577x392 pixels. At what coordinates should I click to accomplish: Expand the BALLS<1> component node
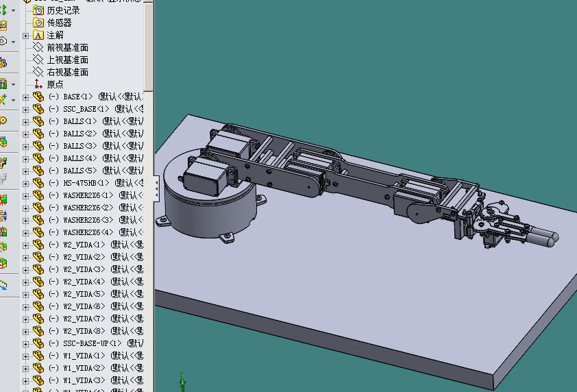click(25, 122)
